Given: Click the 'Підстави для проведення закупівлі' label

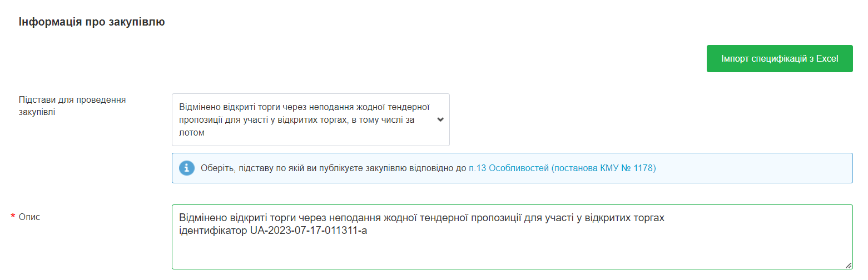Looking at the screenshot, I should coord(72,106).
